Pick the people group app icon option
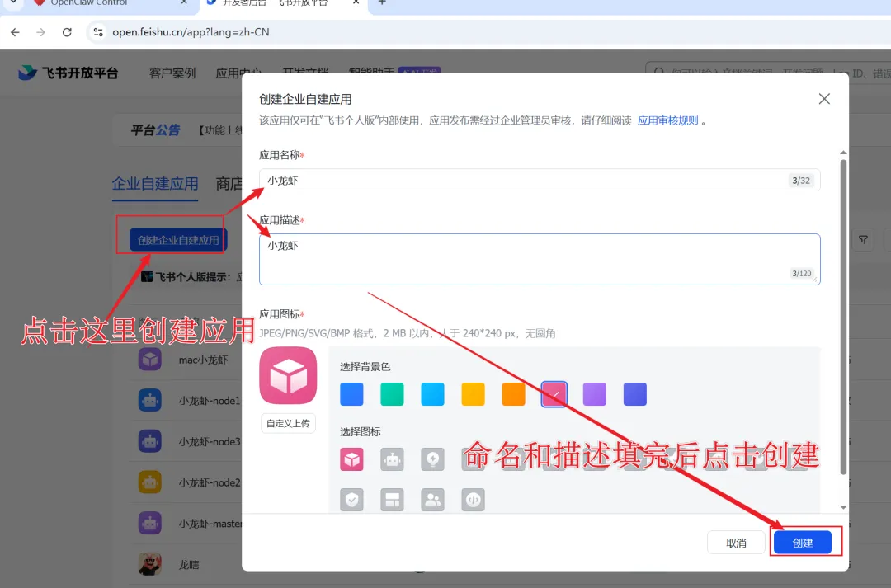The height and width of the screenshot is (588, 891). pos(432,500)
